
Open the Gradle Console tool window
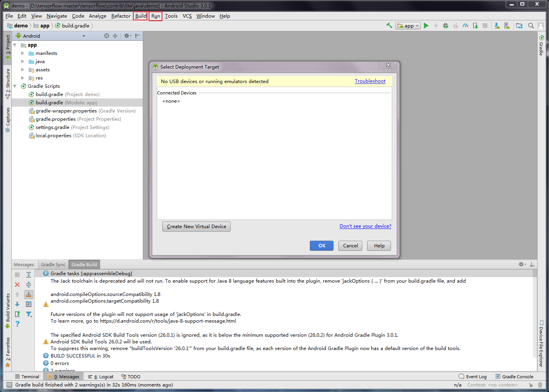point(514,377)
